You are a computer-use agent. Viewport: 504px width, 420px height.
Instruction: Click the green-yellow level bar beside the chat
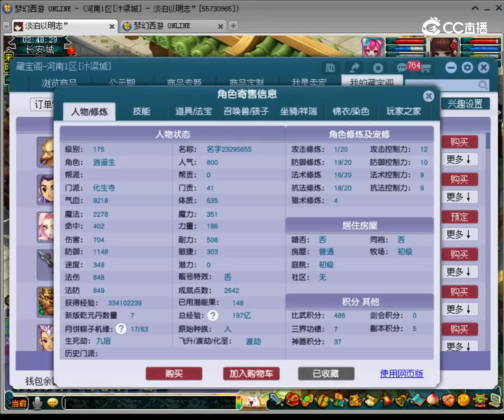[x=239, y=402]
